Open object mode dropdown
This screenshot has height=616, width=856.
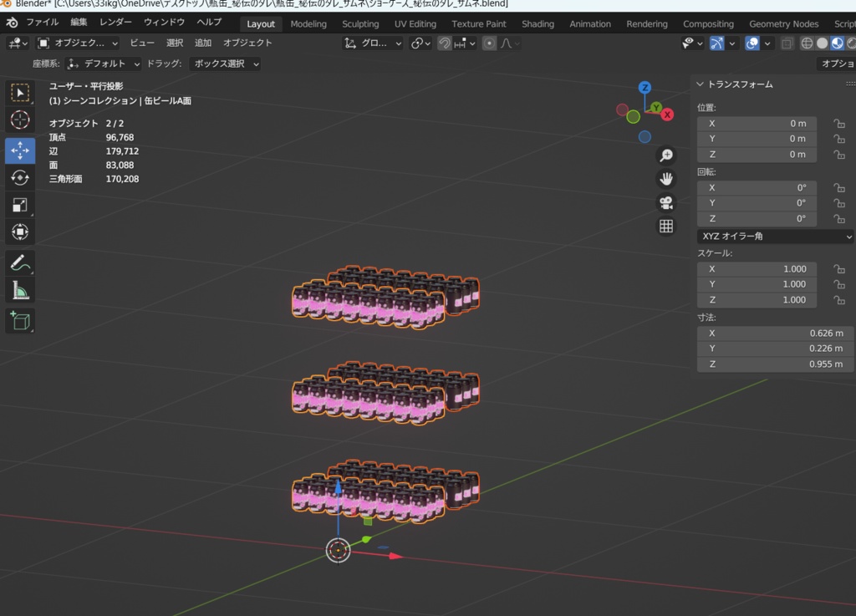tap(77, 43)
